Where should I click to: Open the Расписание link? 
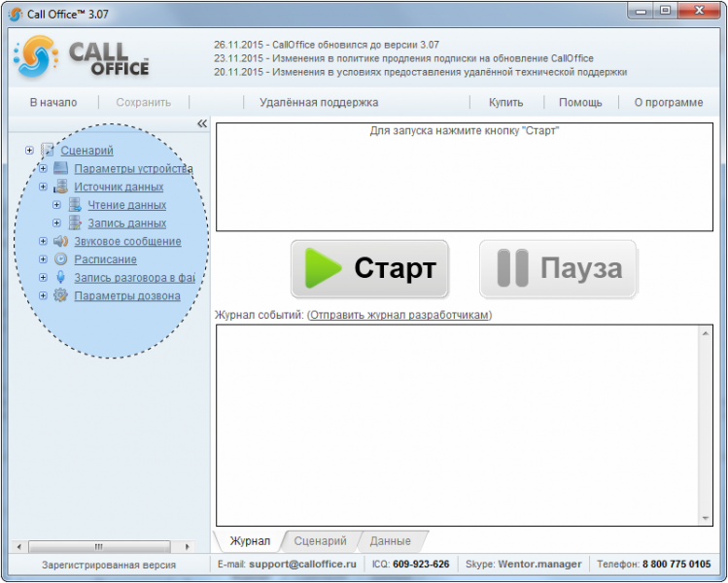pyautogui.click(x=105, y=259)
